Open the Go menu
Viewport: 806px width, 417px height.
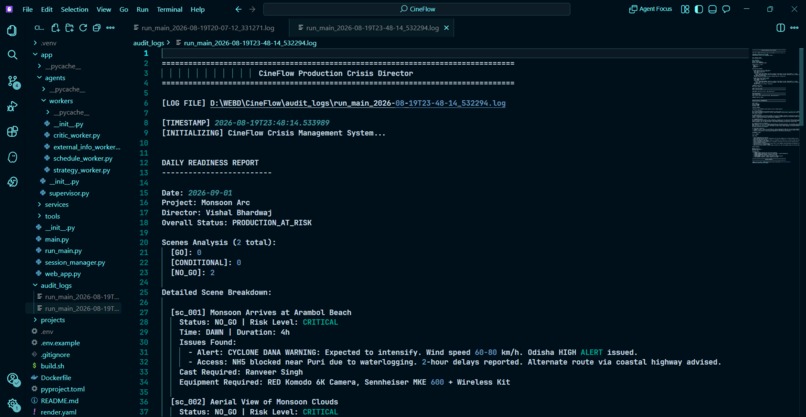coord(124,9)
